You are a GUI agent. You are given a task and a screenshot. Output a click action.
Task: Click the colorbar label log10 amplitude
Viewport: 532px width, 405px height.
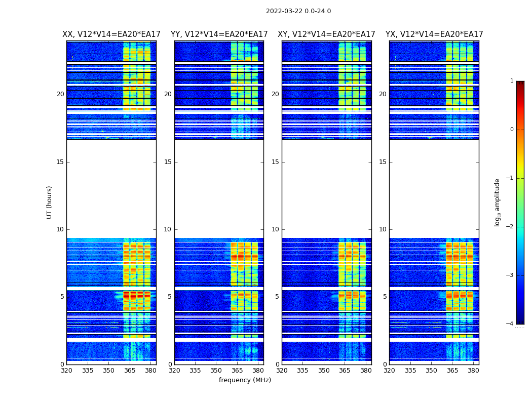tap(497, 202)
